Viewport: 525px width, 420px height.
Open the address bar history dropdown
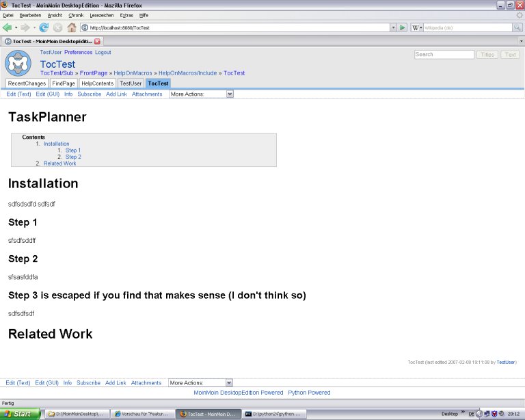tap(392, 28)
